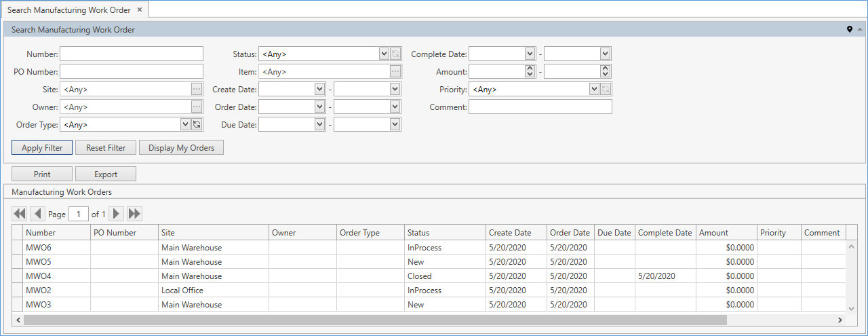Open Site lookup with ellipsis button
Viewport: 868px width, 336px height.
[x=197, y=89]
